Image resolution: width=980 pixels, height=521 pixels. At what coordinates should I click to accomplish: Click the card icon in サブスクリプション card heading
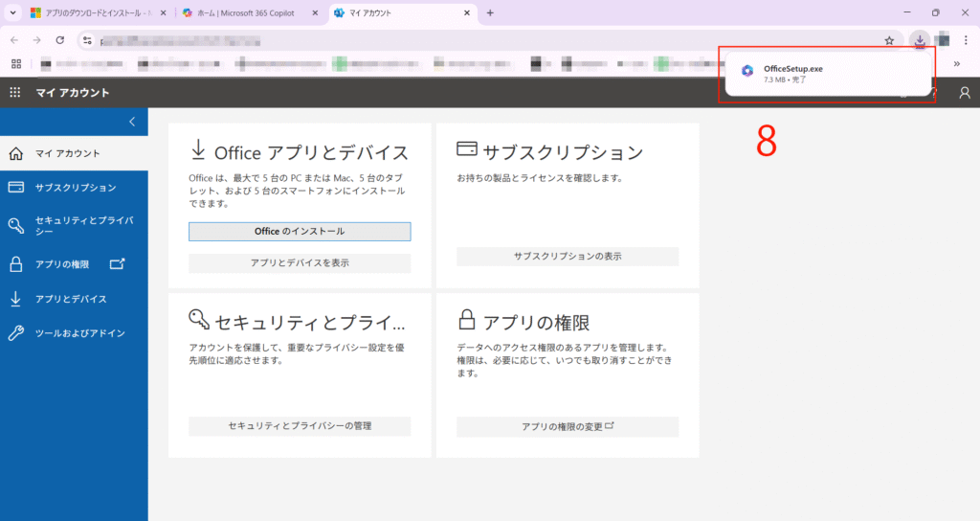tap(467, 148)
